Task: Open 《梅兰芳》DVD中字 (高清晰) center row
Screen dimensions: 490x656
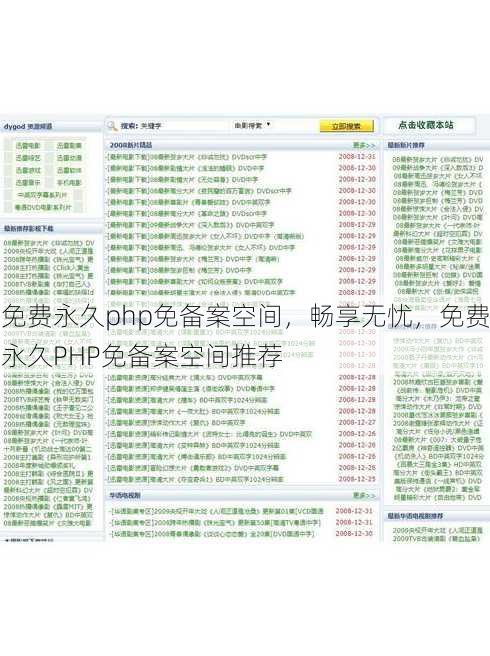Action: point(193,259)
